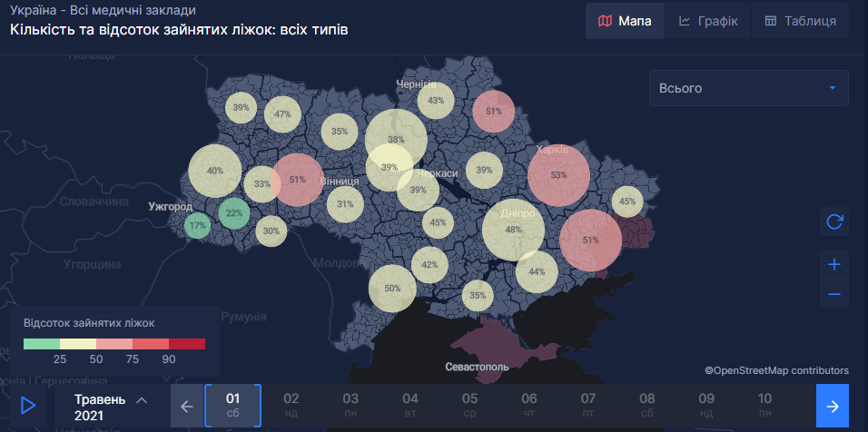This screenshot has height=432, width=868.
Task: Click the 38% large bubble near Kyiv
Action: 396,140
